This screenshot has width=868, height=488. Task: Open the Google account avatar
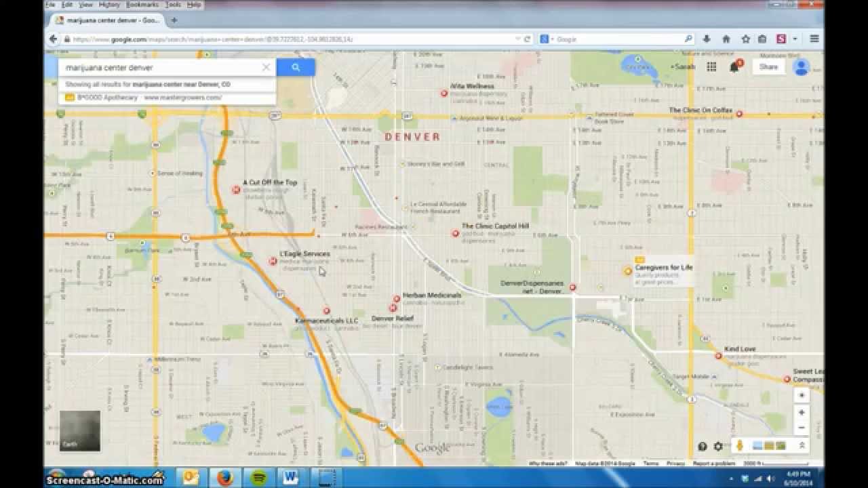(x=802, y=66)
